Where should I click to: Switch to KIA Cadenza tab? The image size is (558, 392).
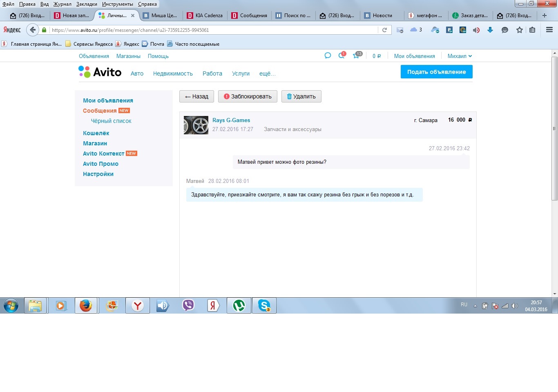pyautogui.click(x=205, y=16)
